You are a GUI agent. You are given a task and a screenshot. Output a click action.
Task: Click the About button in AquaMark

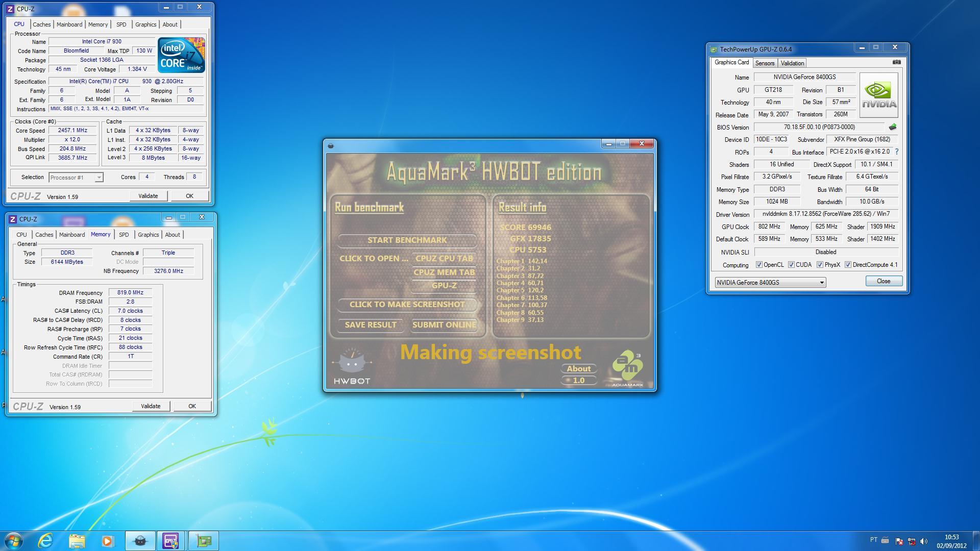pyautogui.click(x=579, y=368)
